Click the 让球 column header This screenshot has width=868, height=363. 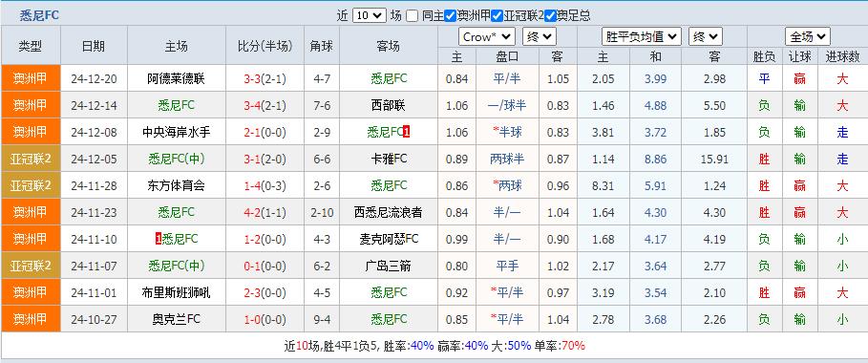[799, 56]
